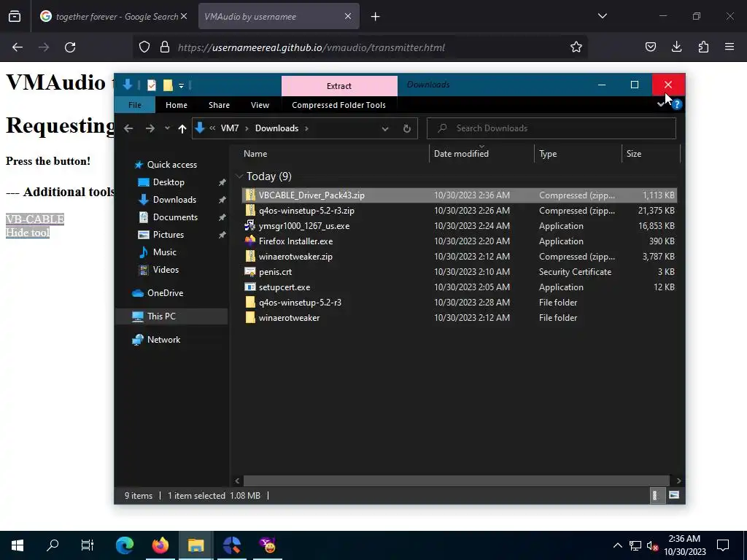Collapse the Today (9) group
Image resolution: width=747 pixels, height=560 pixels.
239,176
